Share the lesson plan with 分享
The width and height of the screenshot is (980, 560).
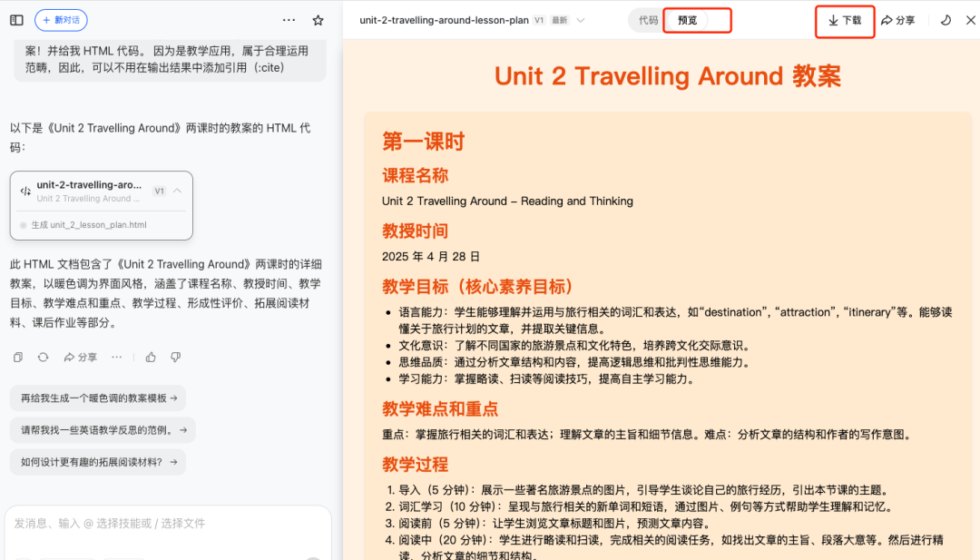(x=898, y=19)
